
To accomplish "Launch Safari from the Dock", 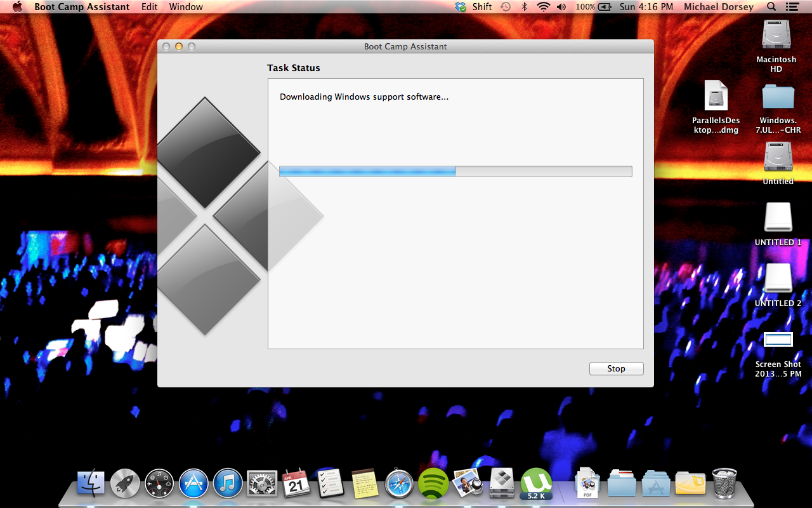I will (400, 484).
